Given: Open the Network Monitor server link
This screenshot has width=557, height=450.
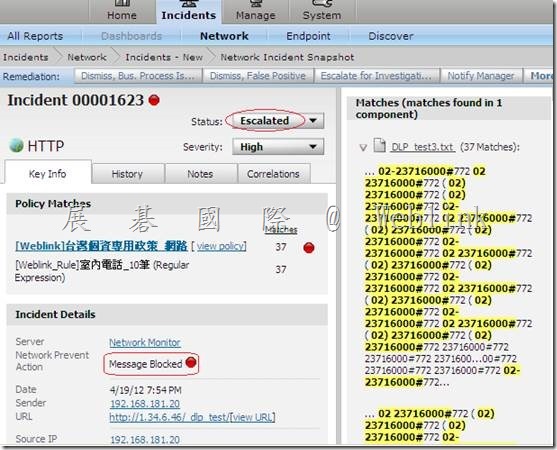Looking at the screenshot, I should 145,342.
